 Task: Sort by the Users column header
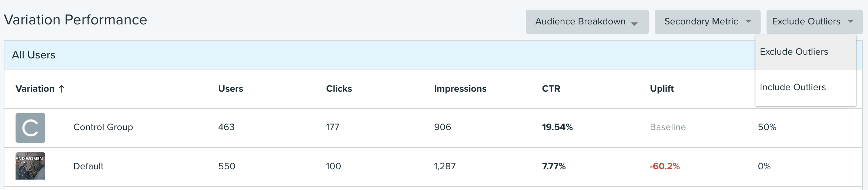231,89
